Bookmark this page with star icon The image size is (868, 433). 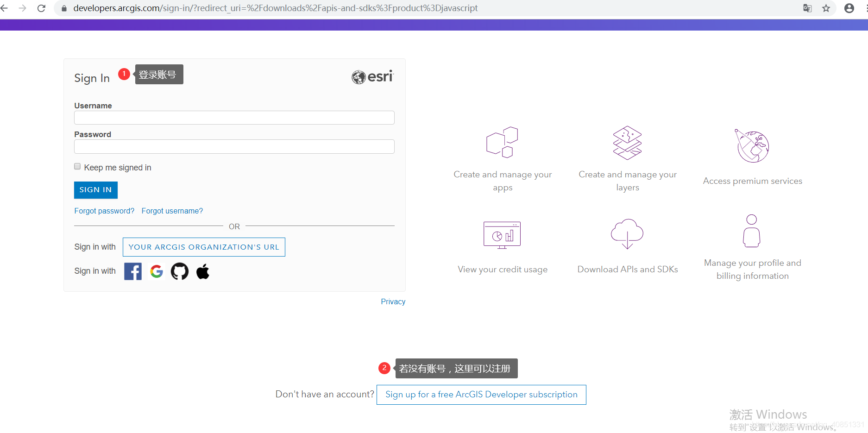(x=826, y=8)
